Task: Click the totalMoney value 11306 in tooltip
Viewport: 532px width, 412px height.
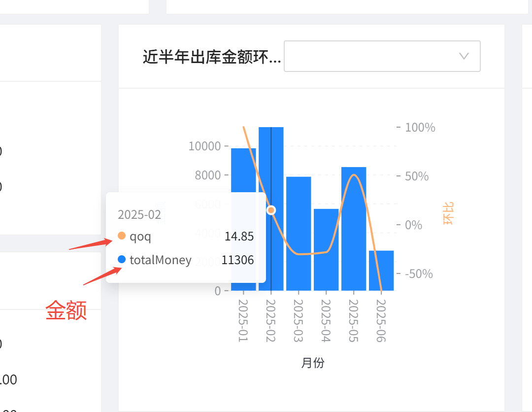Action: (x=238, y=260)
